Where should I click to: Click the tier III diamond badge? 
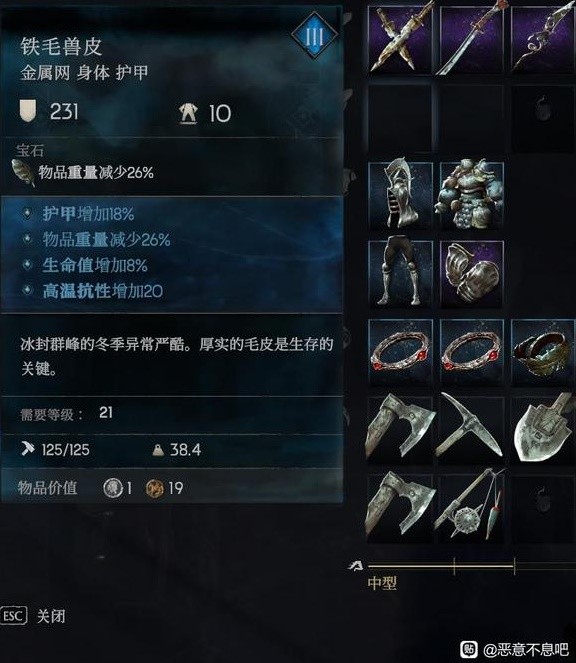(314, 35)
